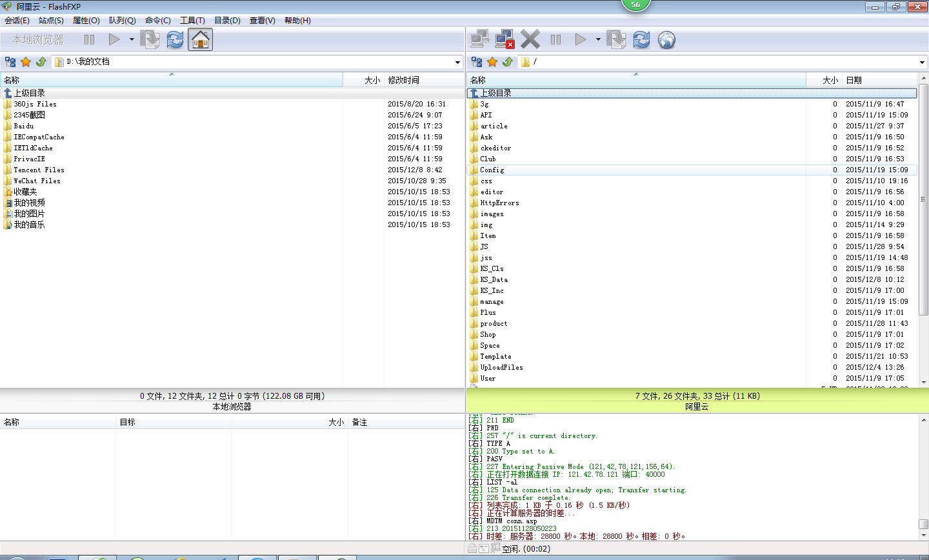This screenshot has height=560, width=929.
Task: Click the chat bubble icon in status bar
Action: [495, 548]
